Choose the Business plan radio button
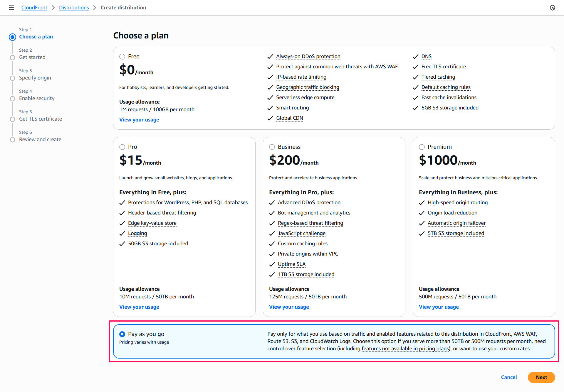 point(272,147)
